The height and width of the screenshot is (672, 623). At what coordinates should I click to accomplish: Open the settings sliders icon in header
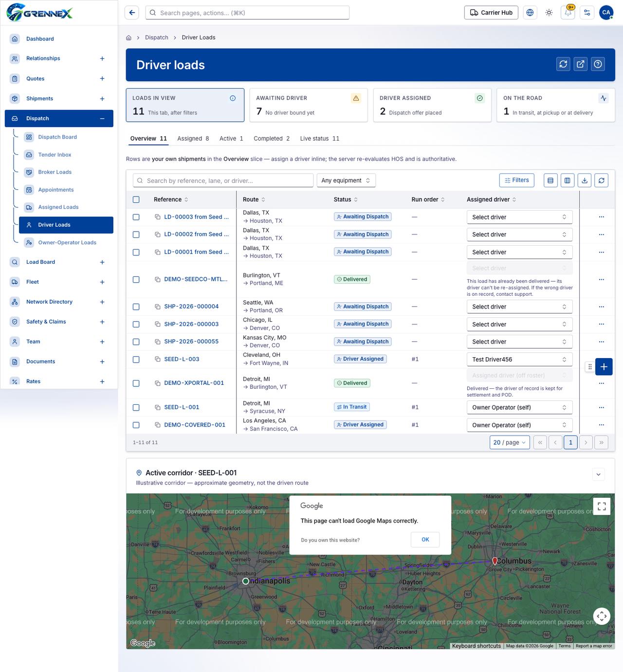(x=587, y=13)
